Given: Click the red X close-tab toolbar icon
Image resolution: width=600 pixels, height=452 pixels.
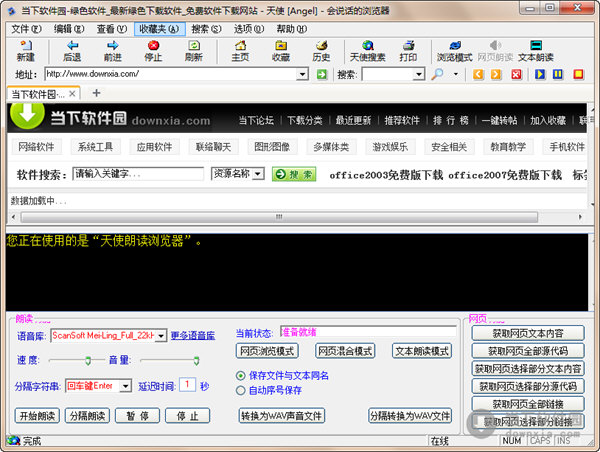Looking at the screenshot, I should pos(517,74).
